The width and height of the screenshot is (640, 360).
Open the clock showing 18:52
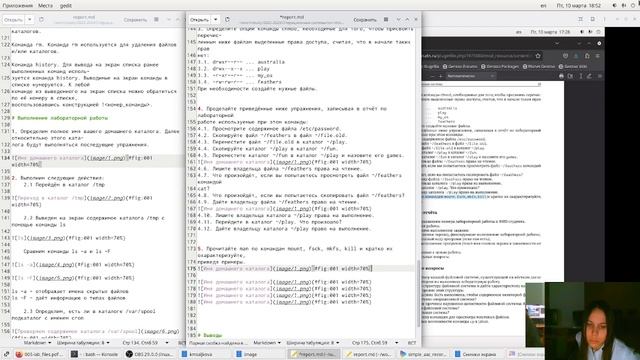578,6
